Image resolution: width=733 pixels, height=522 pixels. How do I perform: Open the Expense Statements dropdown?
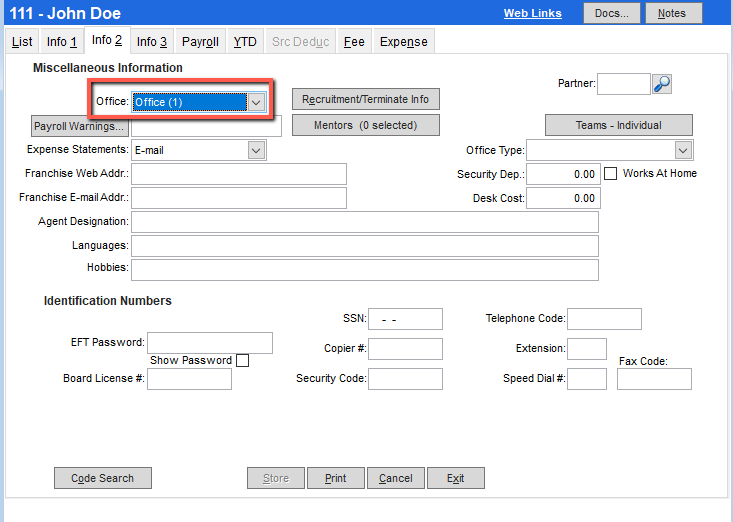coord(256,150)
